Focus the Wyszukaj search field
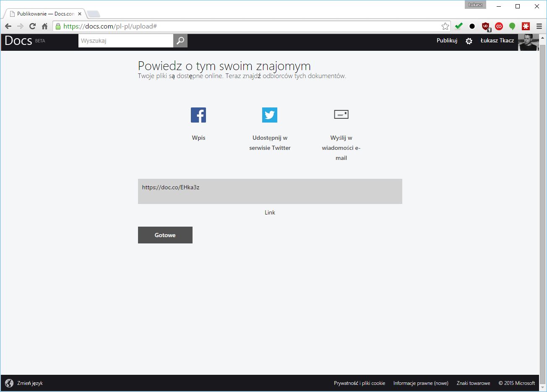Screen dimensions: 547x392 click(x=126, y=41)
